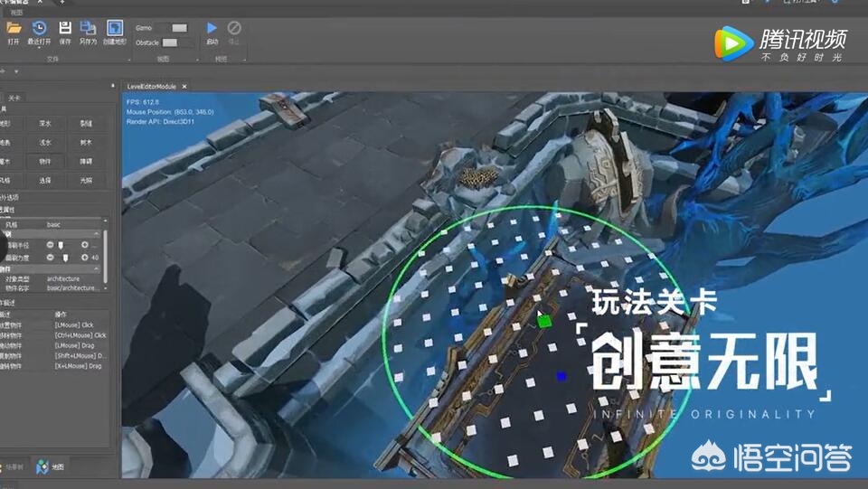The image size is (868, 489).
Task: Select the LevelEditorModule tab
Action: coord(151,86)
